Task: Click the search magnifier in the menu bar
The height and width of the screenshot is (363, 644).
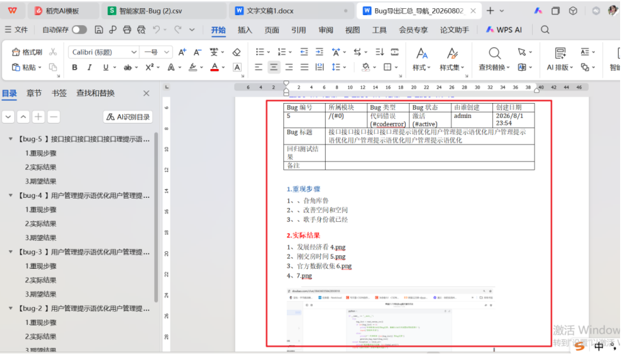Action: click(545, 29)
